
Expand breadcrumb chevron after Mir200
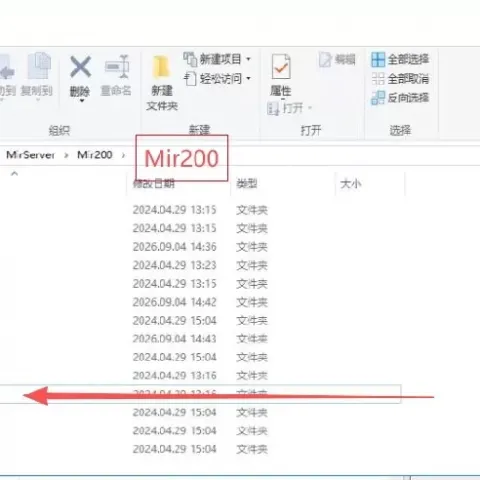(124, 155)
